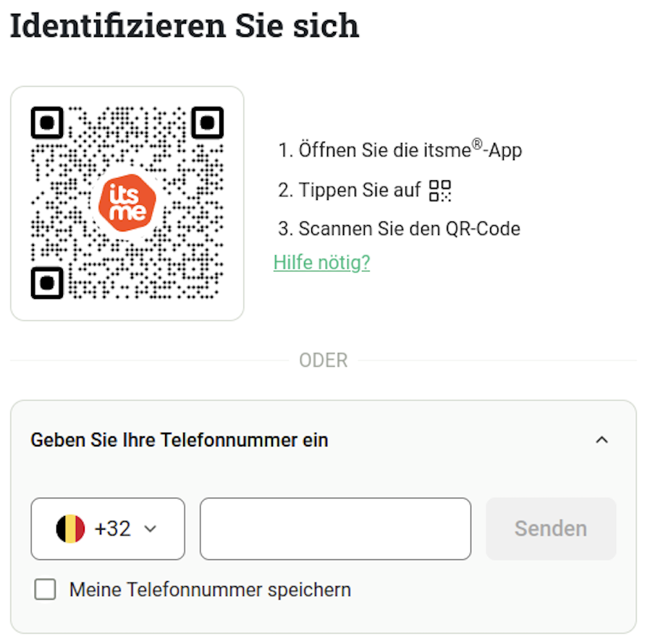Click the QR scan icon after 'Tippen Sie auf'
Image resolution: width=650 pixels, height=644 pixels.
click(440, 190)
